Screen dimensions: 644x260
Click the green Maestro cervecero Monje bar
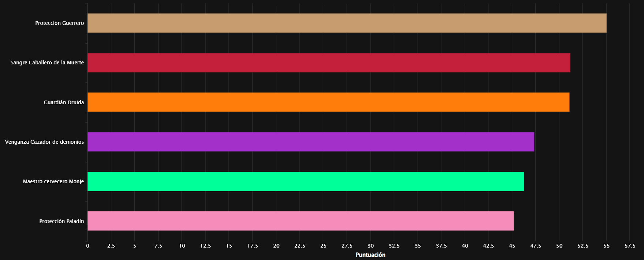pyautogui.click(x=306, y=181)
